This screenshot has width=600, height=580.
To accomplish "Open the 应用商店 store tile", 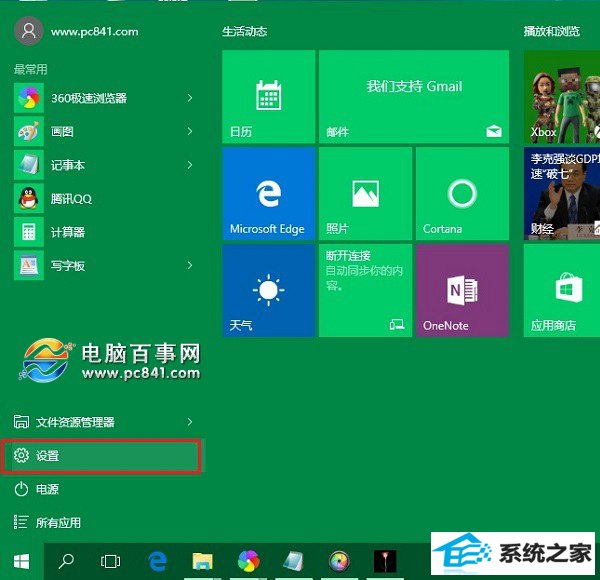I will (562, 290).
